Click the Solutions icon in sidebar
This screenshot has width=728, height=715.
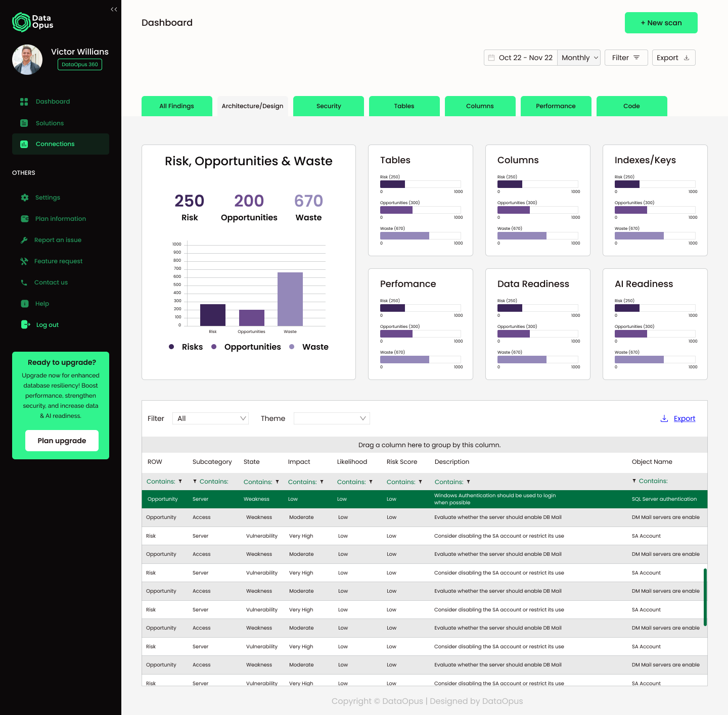coord(24,123)
